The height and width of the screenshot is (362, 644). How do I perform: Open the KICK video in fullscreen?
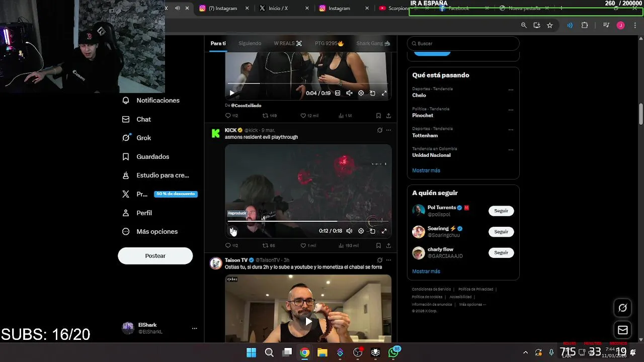(x=384, y=231)
